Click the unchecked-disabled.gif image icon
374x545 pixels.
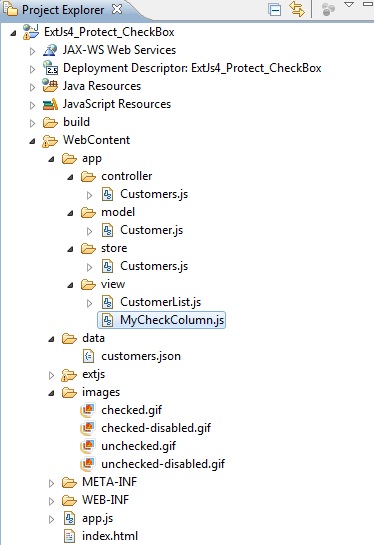(x=87, y=464)
